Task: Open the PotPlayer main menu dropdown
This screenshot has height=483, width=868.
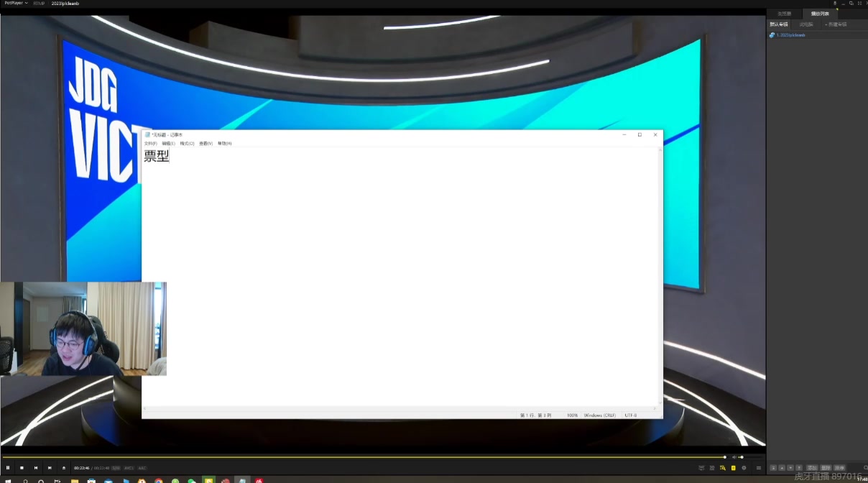Action: [x=16, y=3]
